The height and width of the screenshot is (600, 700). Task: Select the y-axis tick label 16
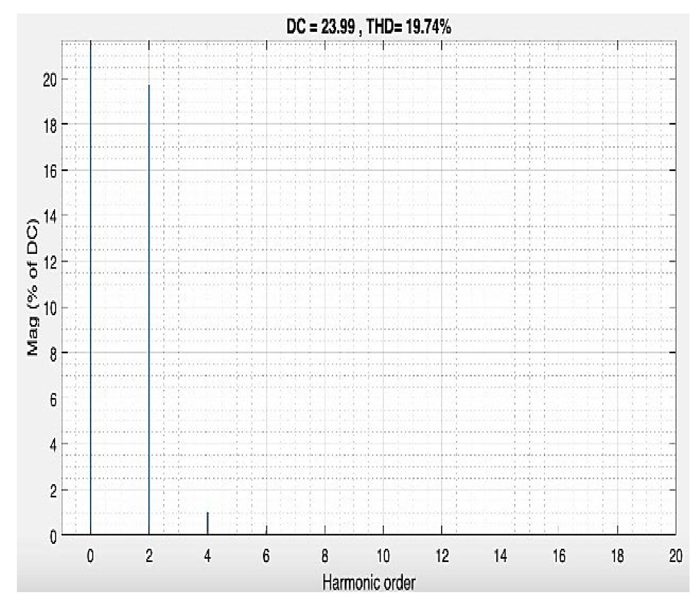tap(50, 172)
